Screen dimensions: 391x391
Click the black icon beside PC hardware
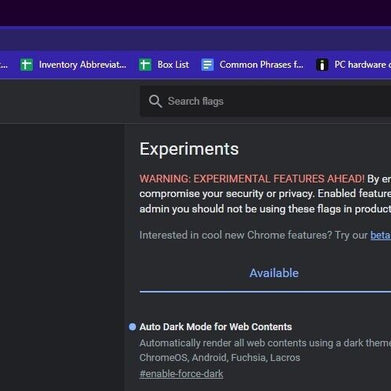click(322, 65)
